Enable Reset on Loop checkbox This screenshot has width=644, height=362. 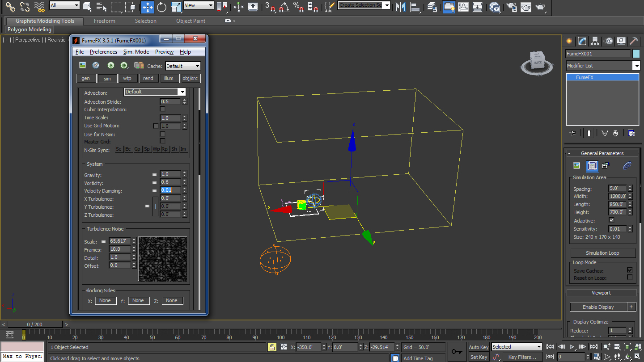[x=630, y=278]
